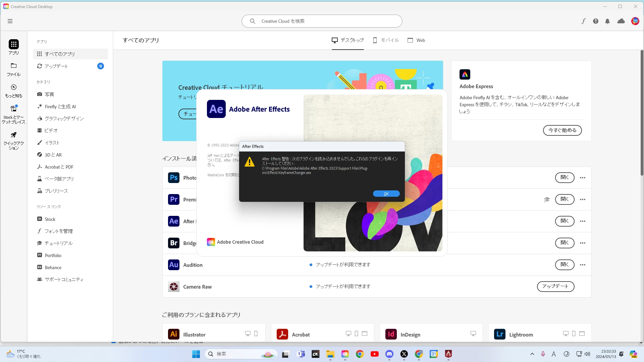This screenshot has height=362, width=644.
Task: Show hidden icons chevron in system tray
Action: point(532,354)
